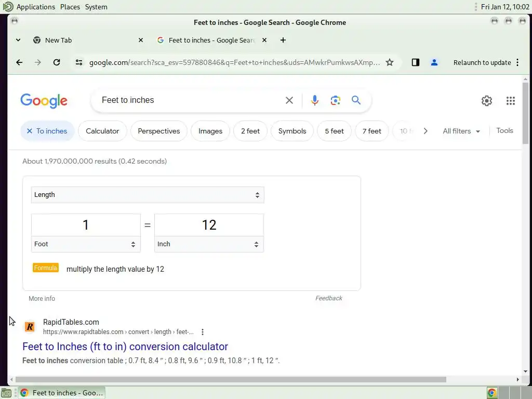Open Feet to Inches conversion calculator link
This screenshot has width=532, height=399.
click(125, 347)
